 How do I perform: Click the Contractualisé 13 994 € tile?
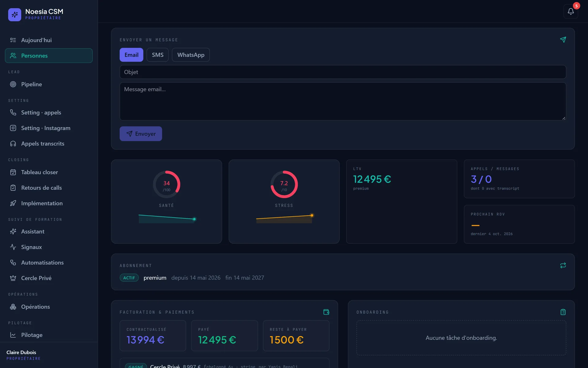click(x=153, y=336)
